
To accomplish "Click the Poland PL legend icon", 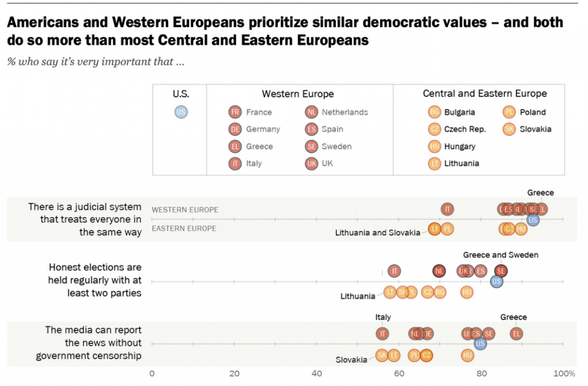I will coord(510,112).
